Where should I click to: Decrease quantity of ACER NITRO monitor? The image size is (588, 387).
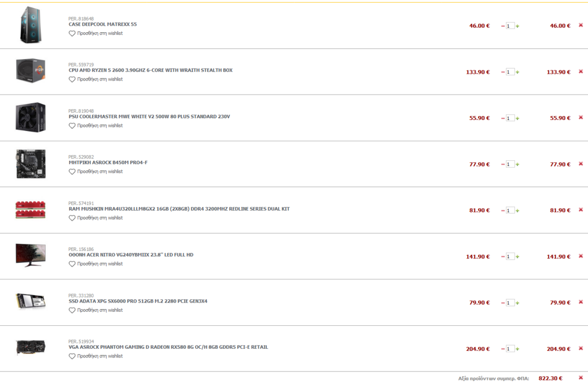503,257
